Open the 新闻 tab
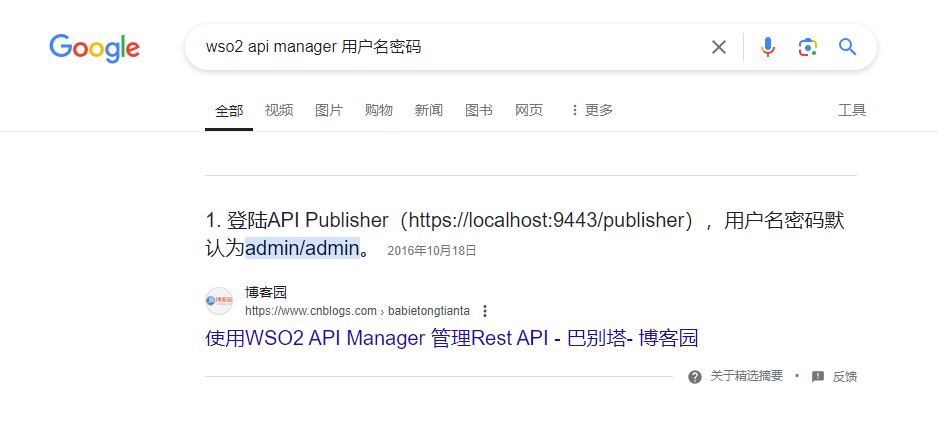 [429, 110]
